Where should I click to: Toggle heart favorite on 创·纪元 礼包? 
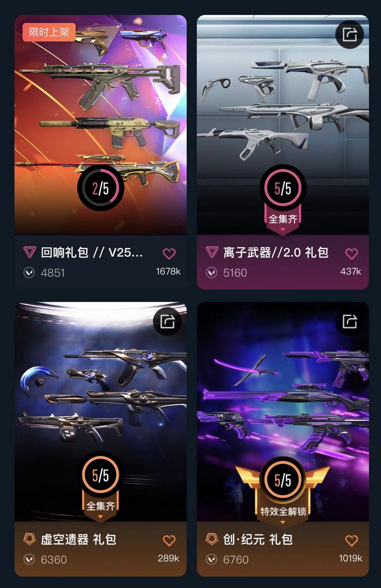click(x=351, y=540)
